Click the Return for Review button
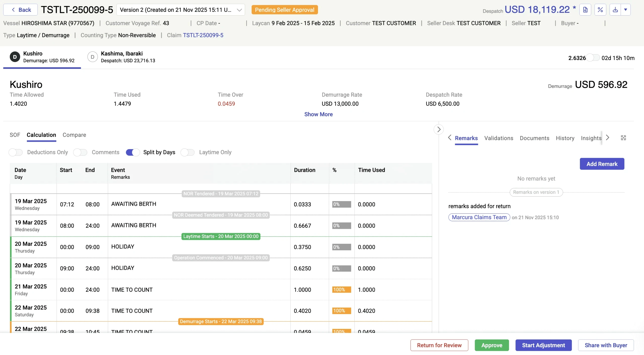The width and height of the screenshot is (644, 355). click(439, 345)
